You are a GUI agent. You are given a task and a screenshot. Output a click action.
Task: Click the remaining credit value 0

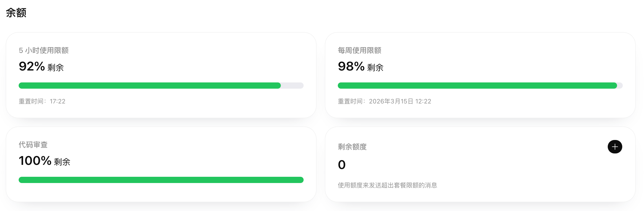coord(342,165)
